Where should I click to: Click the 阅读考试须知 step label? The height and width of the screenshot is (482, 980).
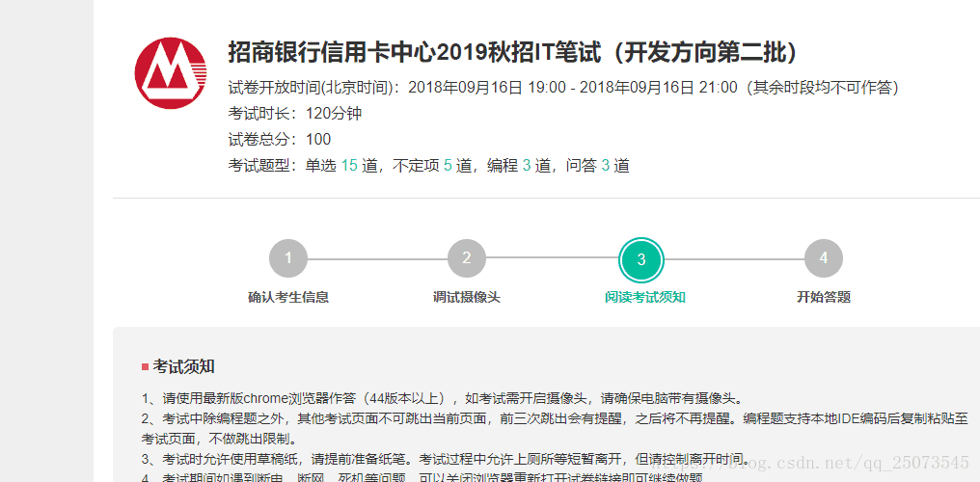(x=645, y=297)
